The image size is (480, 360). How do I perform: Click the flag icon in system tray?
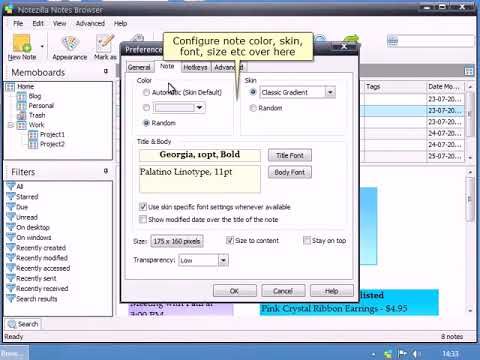coord(403,353)
